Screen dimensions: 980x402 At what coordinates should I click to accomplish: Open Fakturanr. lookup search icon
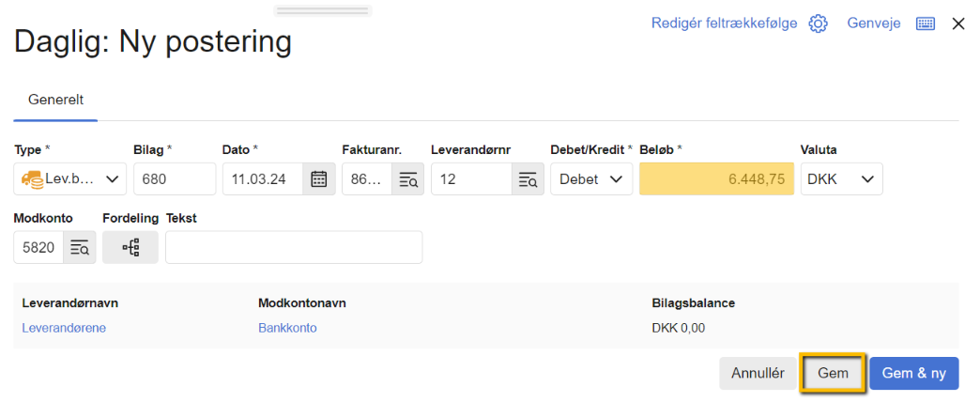[408, 178]
